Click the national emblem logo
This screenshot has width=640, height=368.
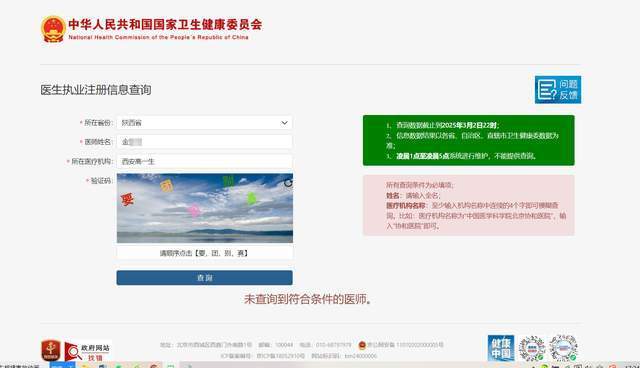[53, 29]
